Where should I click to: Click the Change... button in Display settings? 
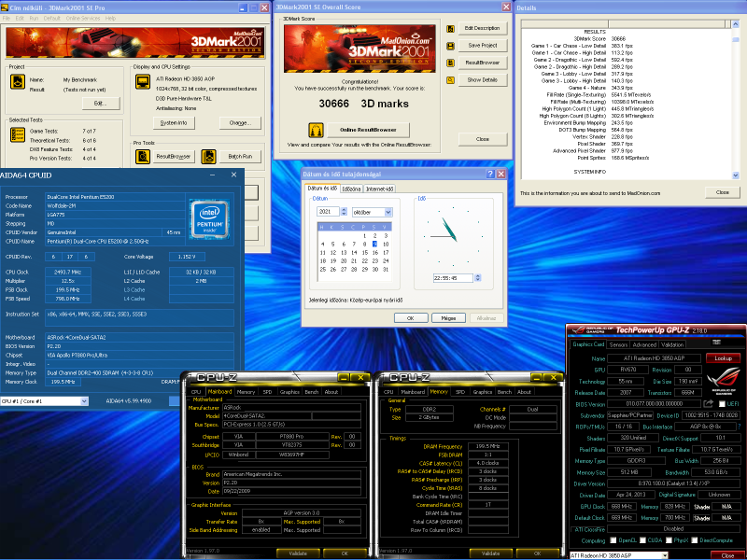(x=240, y=123)
